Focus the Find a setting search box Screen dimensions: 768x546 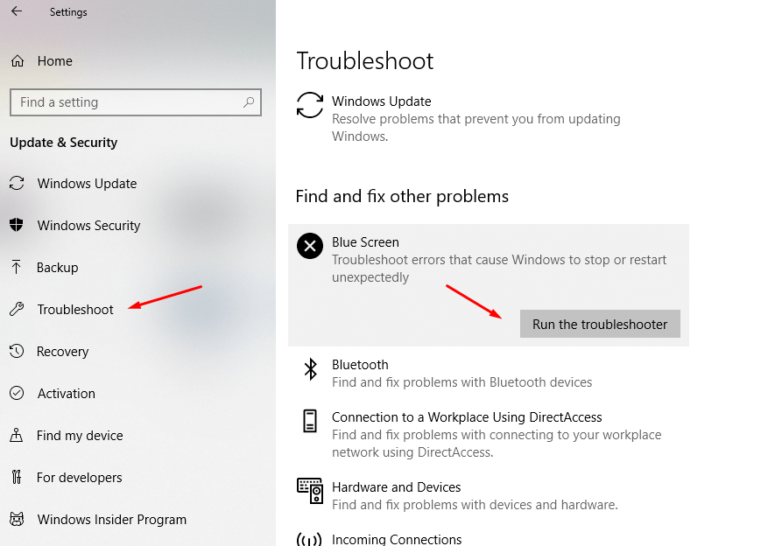pos(136,102)
